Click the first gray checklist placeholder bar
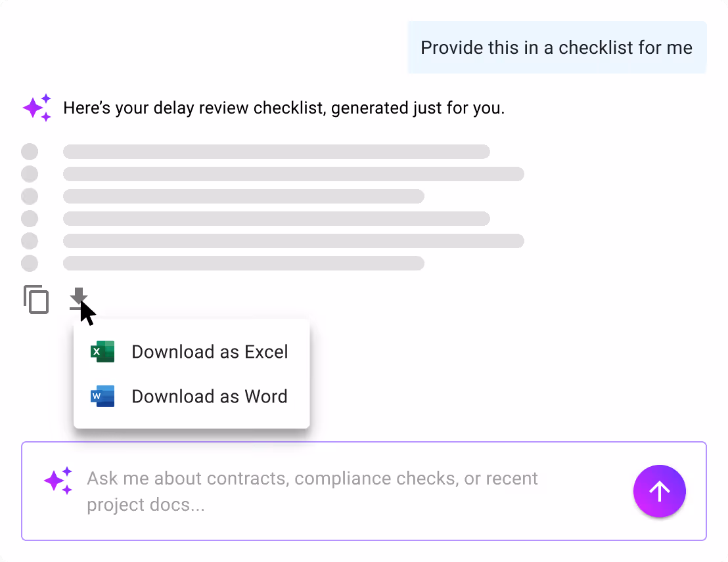728x562 pixels. click(276, 152)
